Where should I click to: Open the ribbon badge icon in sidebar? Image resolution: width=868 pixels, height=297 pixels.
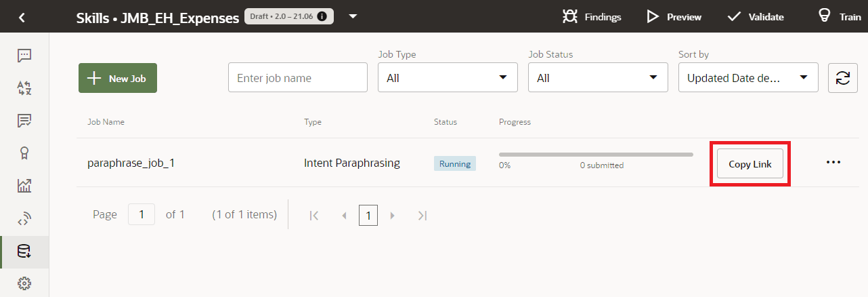[24, 153]
